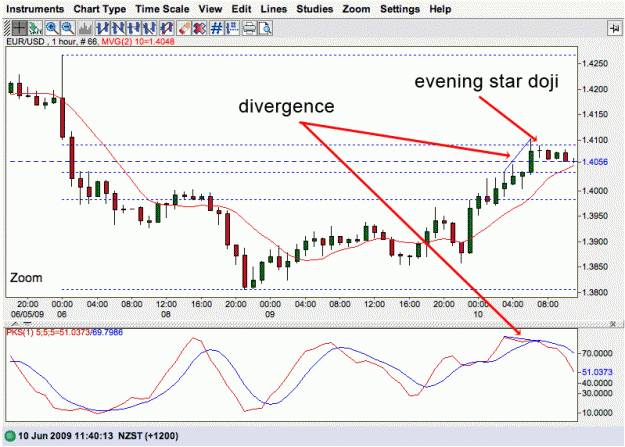
Task: Open the Help menu
Action: click(440, 9)
